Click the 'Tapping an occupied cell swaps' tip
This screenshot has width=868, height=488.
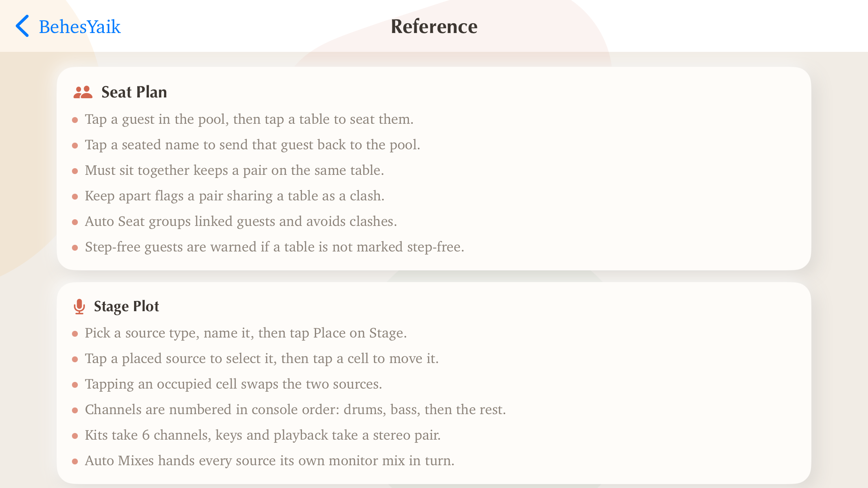234,384
